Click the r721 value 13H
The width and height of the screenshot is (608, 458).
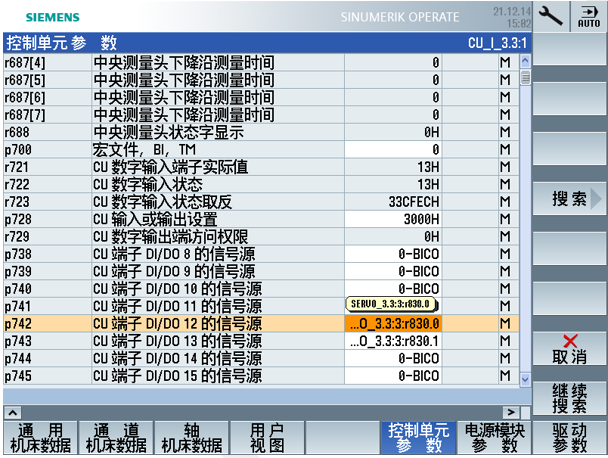pyautogui.click(x=428, y=167)
